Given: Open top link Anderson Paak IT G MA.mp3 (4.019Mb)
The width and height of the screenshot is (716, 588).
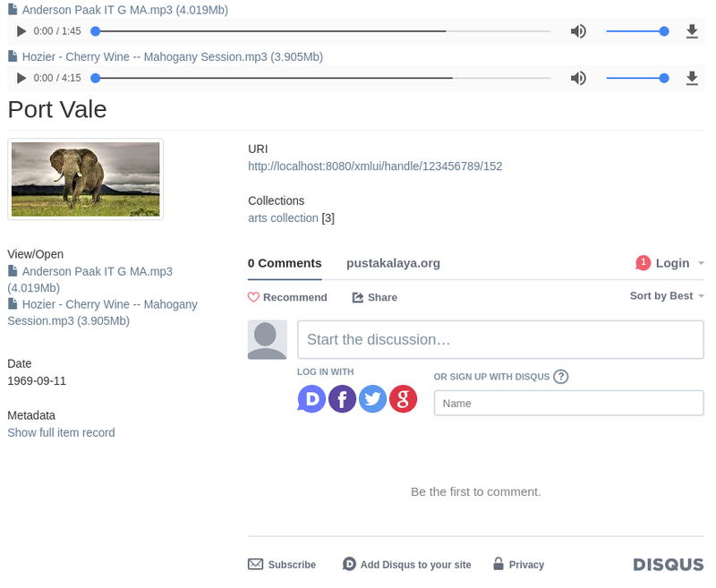Looking at the screenshot, I should (x=125, y=10).
